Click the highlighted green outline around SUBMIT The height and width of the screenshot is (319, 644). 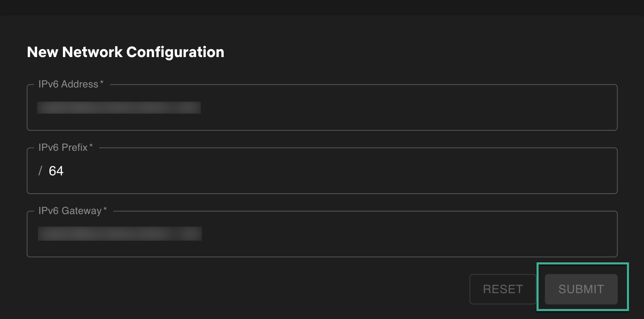(583, 264)
